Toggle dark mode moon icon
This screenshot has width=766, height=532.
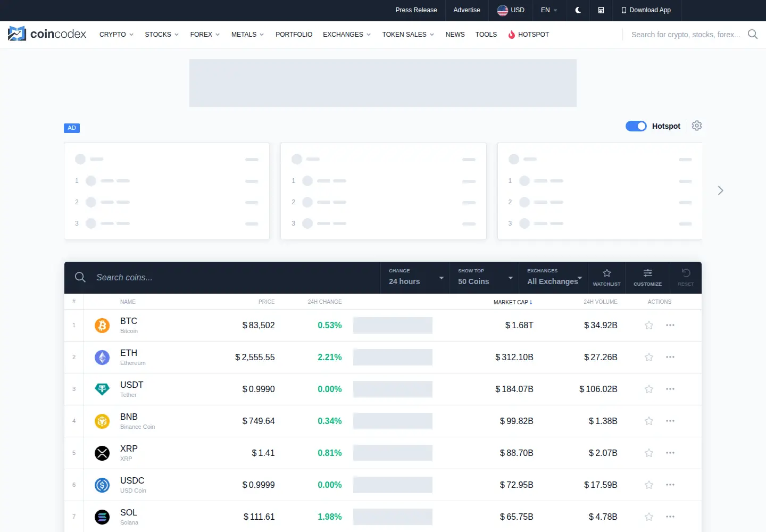click(578, 10)
